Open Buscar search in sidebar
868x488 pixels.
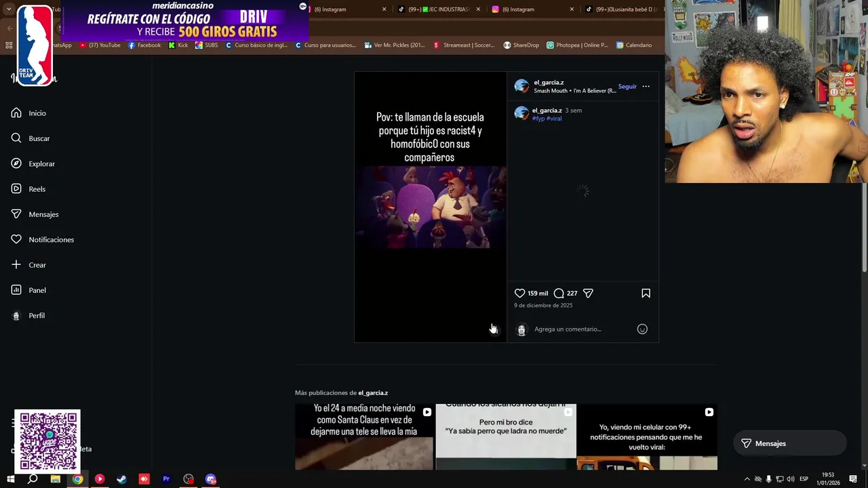point(31,138)
